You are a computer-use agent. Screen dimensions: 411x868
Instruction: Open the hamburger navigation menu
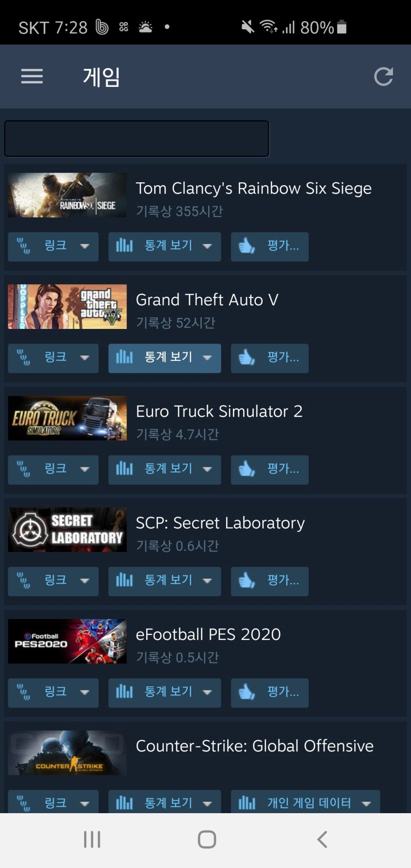[32, 76]
